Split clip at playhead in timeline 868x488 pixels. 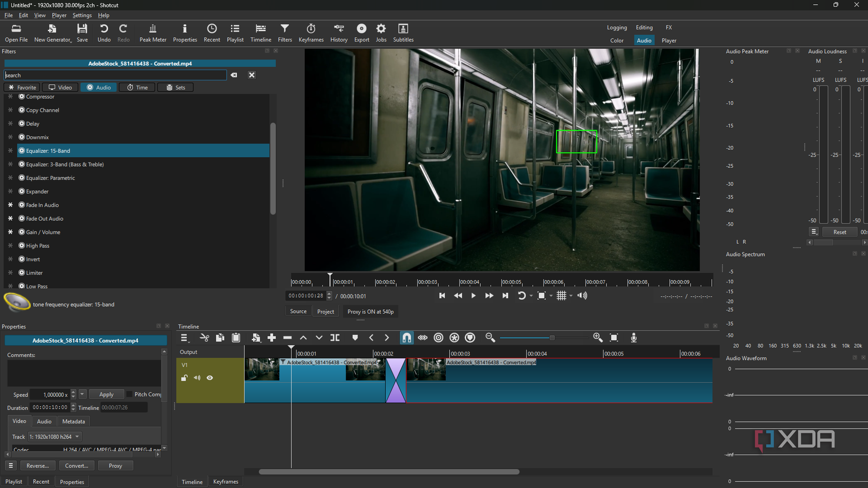pos(335,338)
